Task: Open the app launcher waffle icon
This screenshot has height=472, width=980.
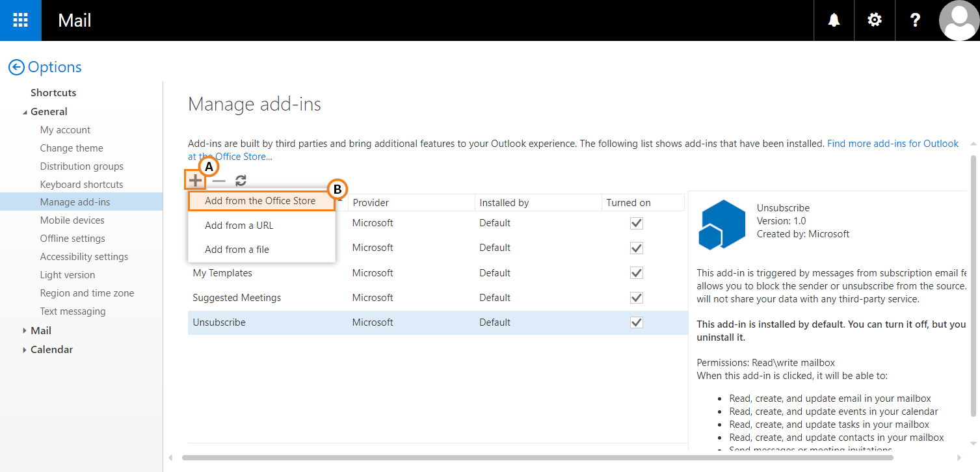Action: 20,20
